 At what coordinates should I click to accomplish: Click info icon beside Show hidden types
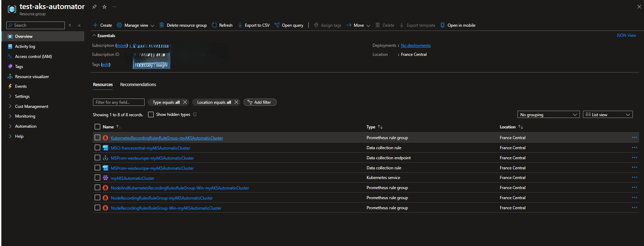point(195,114)
